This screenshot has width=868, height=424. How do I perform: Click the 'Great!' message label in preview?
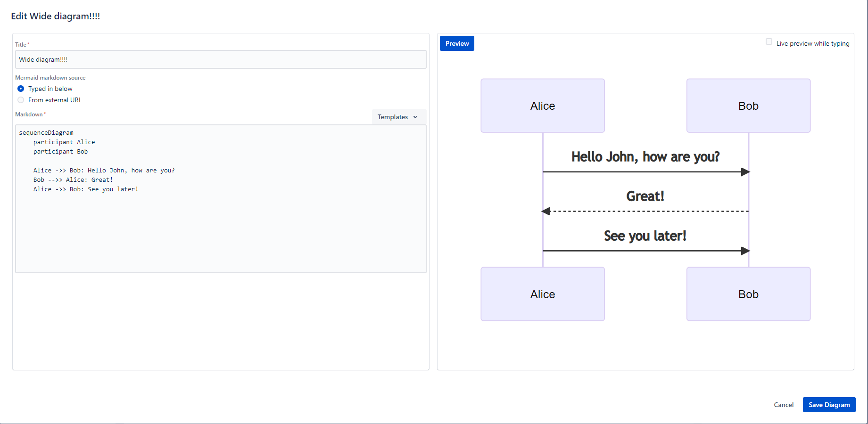(645, 196)
